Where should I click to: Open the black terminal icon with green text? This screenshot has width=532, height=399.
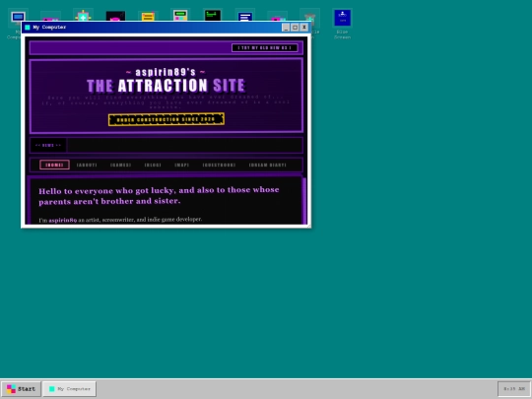tap(213, 15)
